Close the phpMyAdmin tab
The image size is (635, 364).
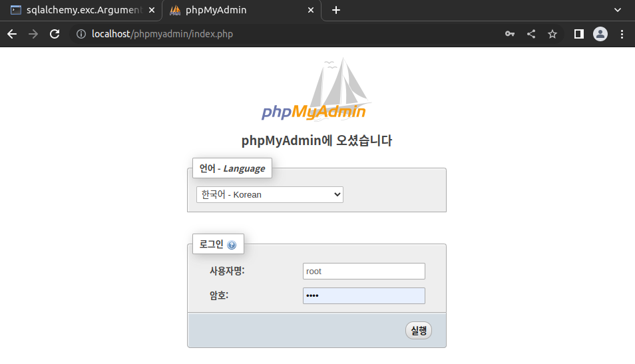click(x=311, y=10)
